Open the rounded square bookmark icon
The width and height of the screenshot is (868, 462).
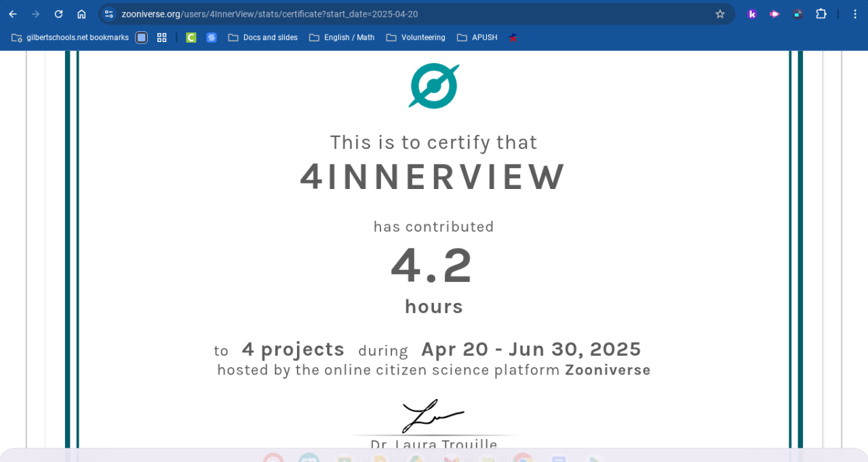tap(141, 37)
